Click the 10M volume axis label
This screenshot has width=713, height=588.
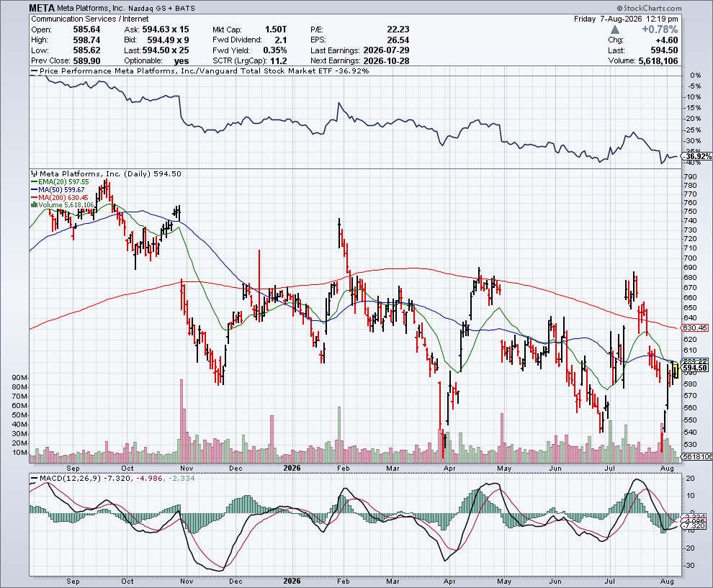pos(19,453)
